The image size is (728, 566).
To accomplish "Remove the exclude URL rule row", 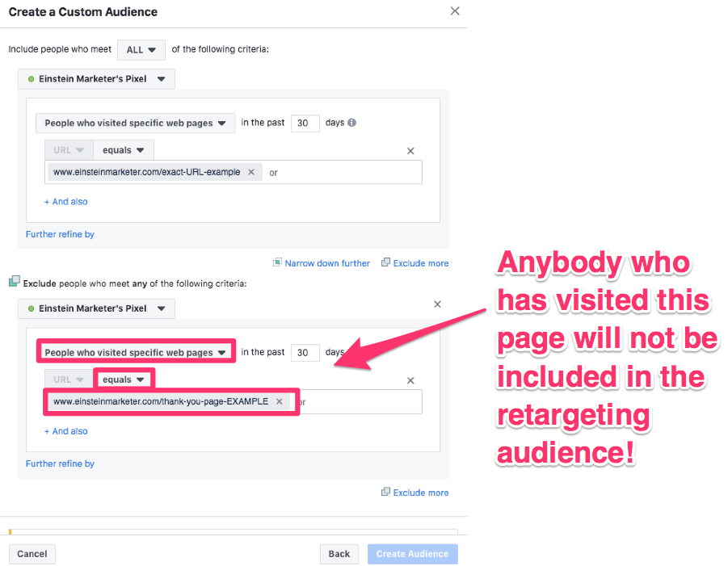I will point(410,380).
